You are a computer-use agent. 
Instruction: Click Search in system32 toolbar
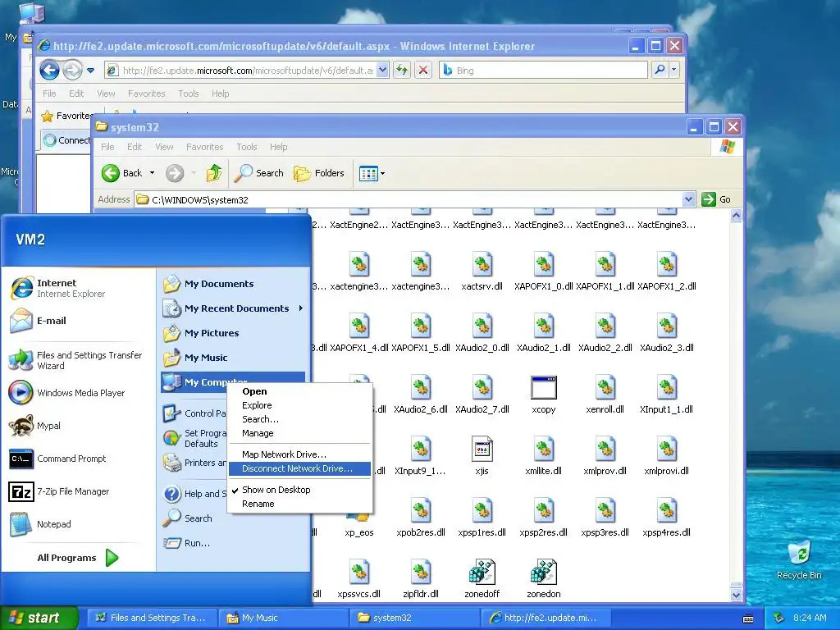(259, 173)
